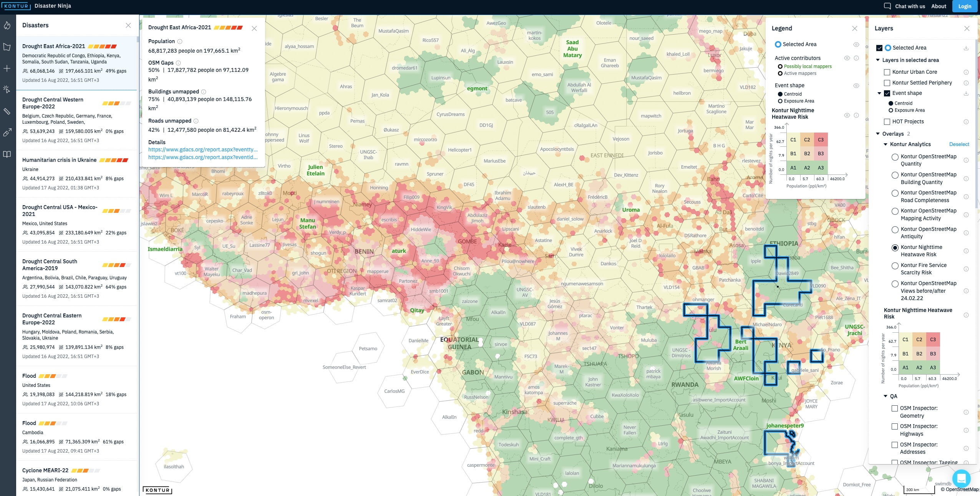Toggle Active contributors visibility eye
Viewport: 980px width, 496px height.
(847, 58)
